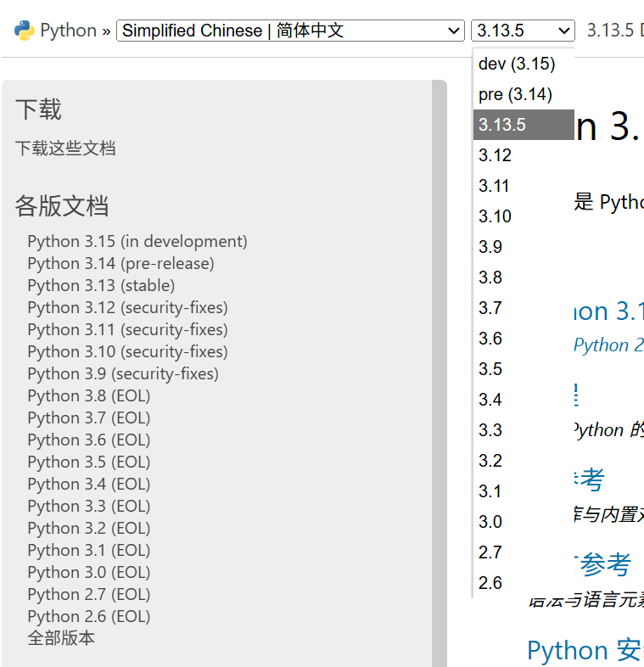Choose 3.12 in version dropdown list
The height and width of the screenshot is (667, 644).
coord(524,155)
